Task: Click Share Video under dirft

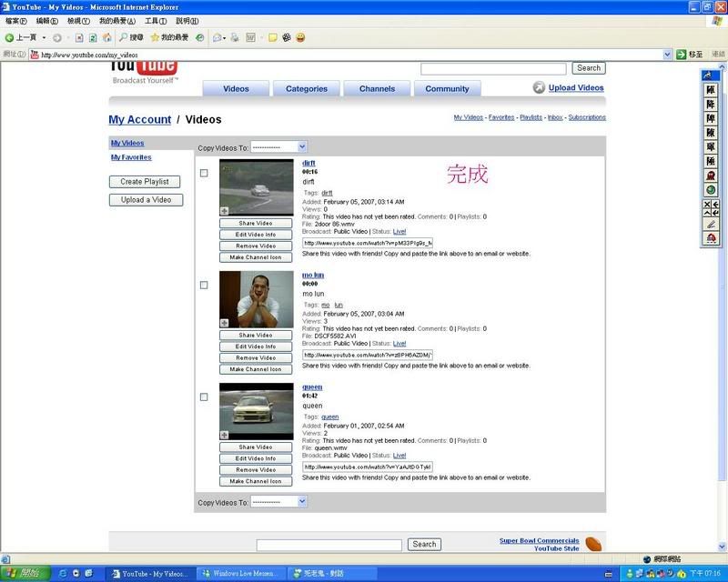Action: click(256, 223)
